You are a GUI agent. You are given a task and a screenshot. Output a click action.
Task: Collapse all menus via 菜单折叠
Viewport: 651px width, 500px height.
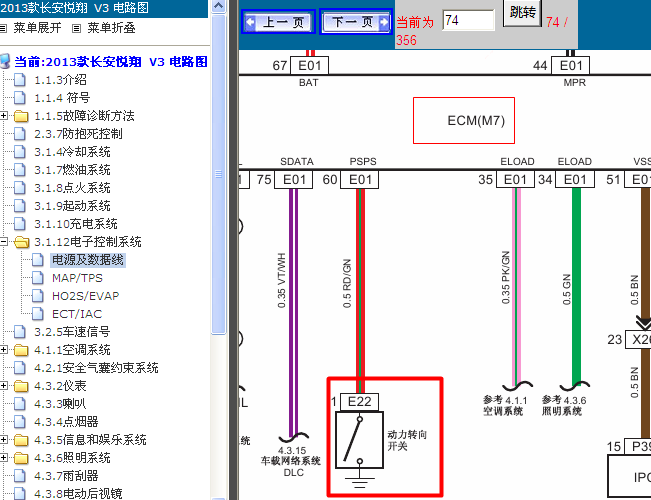point(111,28)
